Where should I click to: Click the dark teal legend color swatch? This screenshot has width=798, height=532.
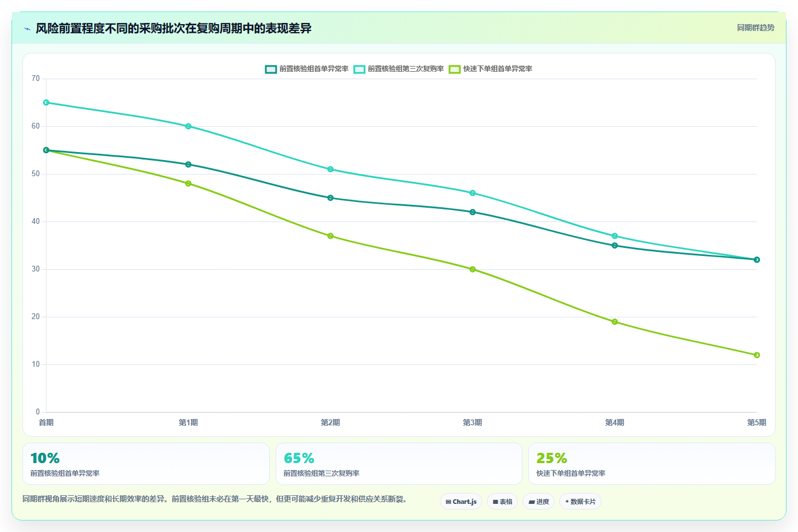(x=271, y=69)
